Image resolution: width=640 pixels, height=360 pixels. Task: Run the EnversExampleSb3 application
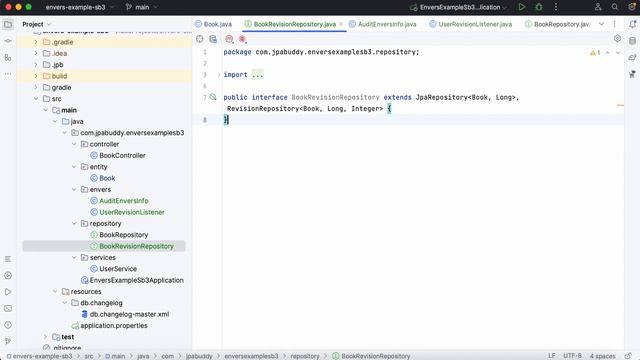point(522,7)
